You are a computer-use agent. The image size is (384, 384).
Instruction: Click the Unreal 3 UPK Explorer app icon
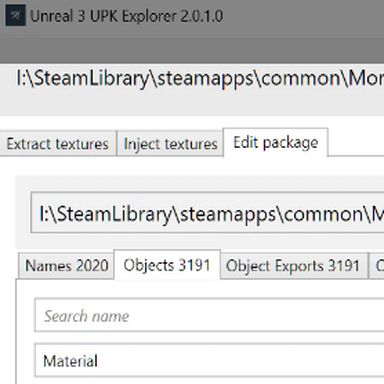point(15,15)
